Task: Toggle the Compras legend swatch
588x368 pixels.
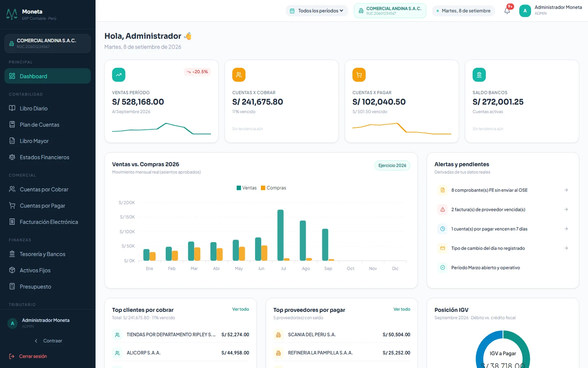Action: tap(263, 188)
